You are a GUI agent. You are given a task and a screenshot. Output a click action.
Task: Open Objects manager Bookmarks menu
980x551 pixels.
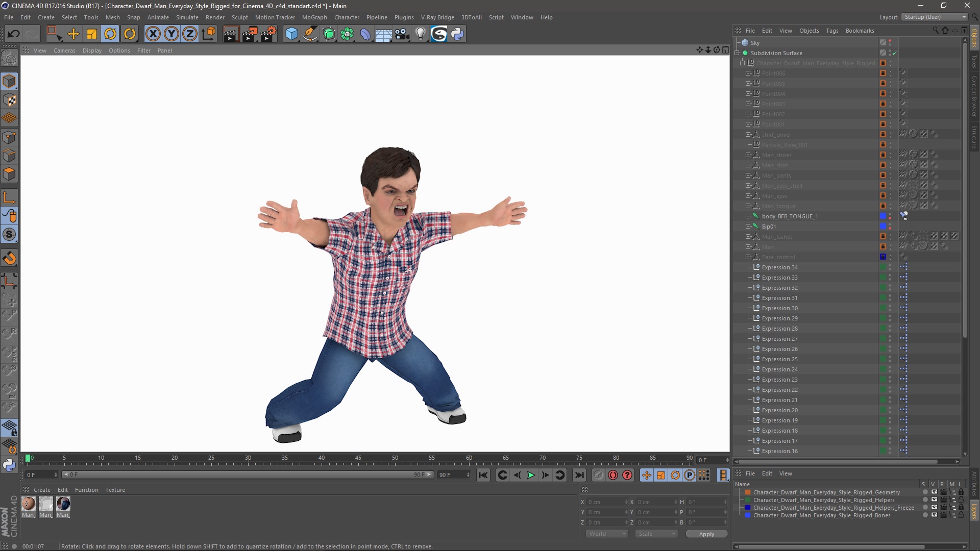click(860, 31)
